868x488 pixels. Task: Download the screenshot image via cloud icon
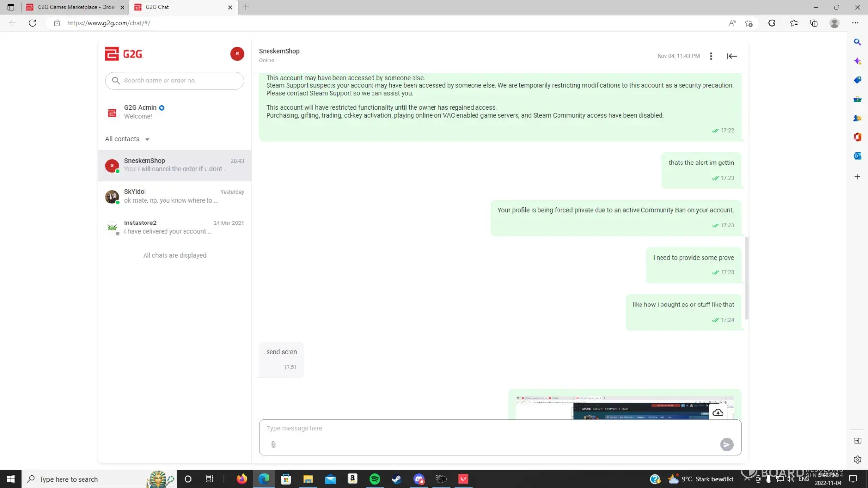718,413
